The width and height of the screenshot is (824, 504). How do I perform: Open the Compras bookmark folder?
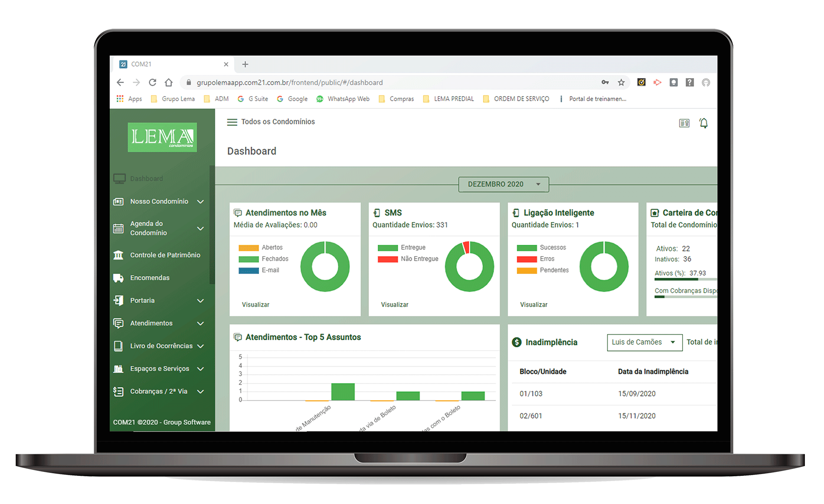(396, 99)
